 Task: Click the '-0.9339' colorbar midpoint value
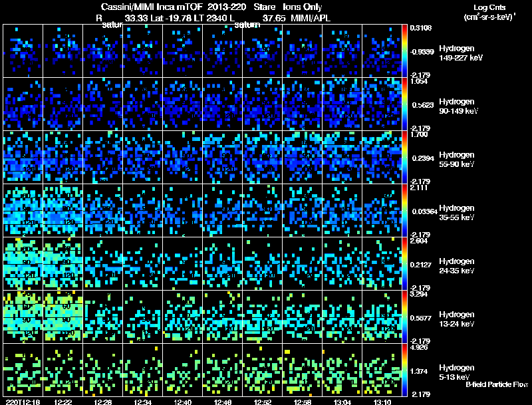[422, 52]
